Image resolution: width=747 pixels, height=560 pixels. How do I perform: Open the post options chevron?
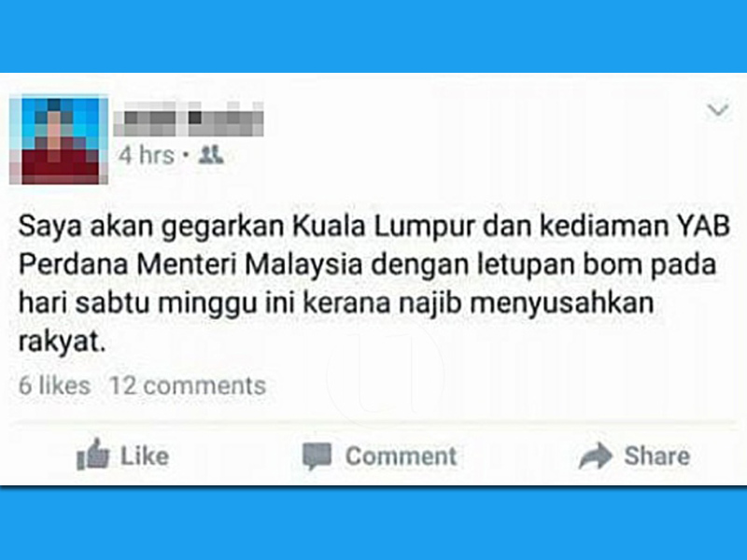point(717,110)
